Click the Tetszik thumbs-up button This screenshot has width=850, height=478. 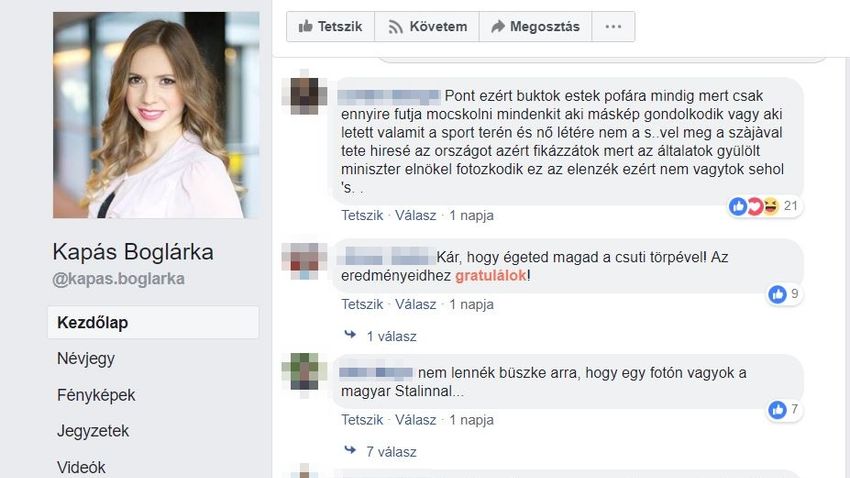[x=330, y=27]
